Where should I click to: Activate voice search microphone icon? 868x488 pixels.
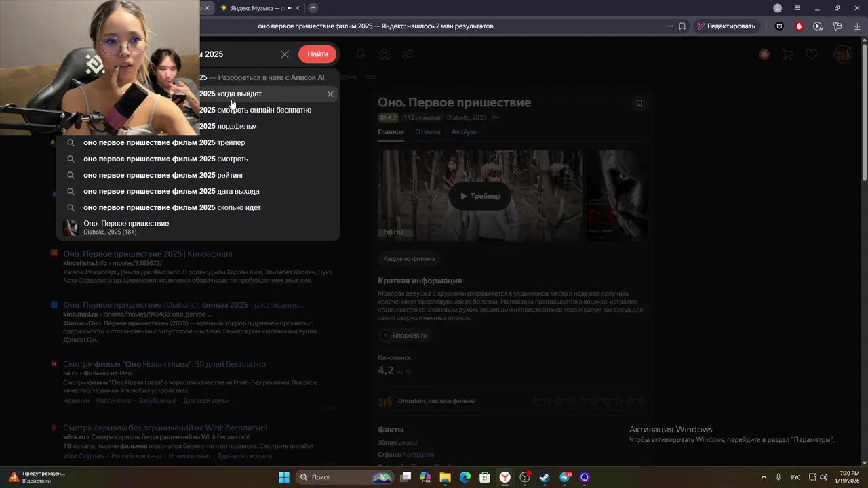(x=361, y=54)
